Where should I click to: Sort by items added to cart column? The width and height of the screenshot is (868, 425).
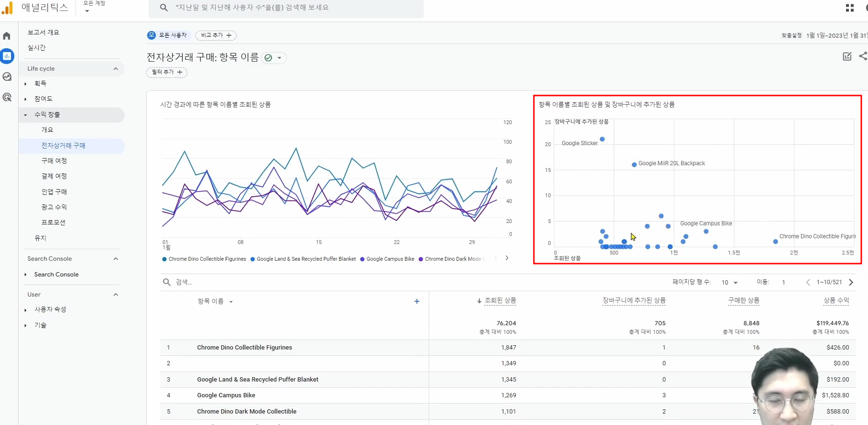coord(634,300)
